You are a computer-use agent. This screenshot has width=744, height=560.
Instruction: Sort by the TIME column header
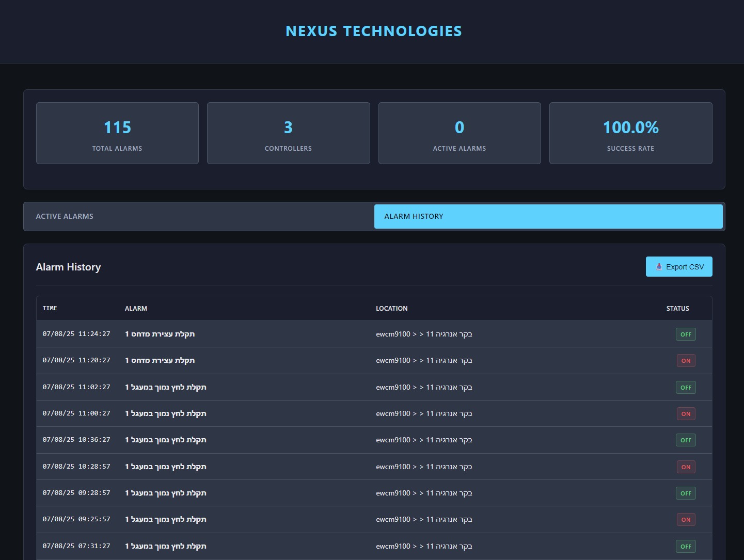pos(50,308)
